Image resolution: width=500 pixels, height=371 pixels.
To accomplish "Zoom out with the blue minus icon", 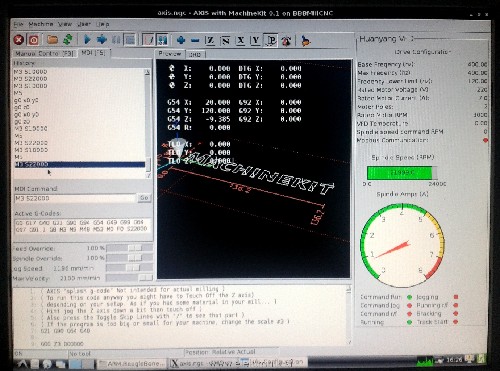I will click(x=195, y=41).
